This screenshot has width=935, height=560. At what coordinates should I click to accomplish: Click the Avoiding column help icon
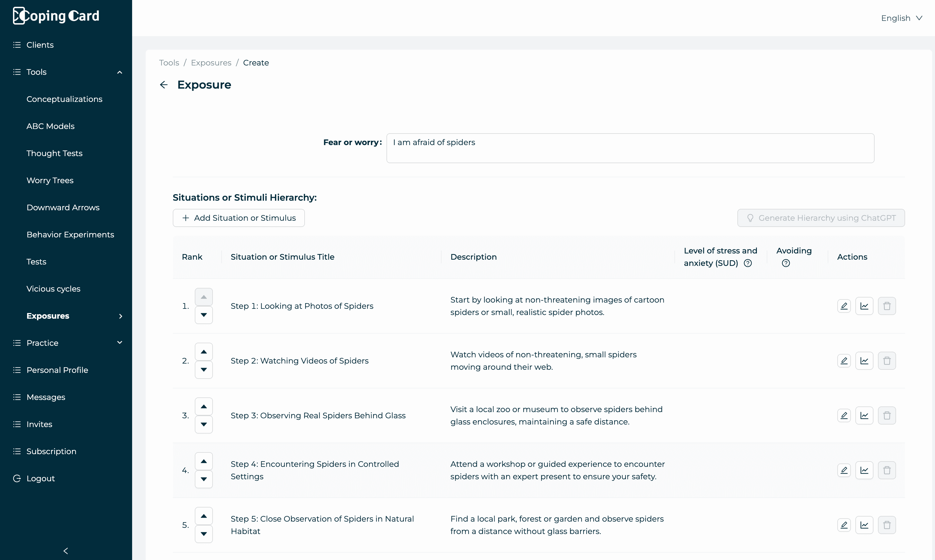pos(786,263)
